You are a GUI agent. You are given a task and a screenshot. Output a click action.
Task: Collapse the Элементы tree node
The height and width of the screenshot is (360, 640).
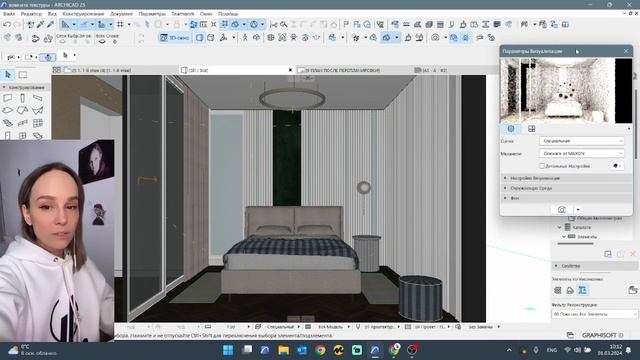click(564, 237)
